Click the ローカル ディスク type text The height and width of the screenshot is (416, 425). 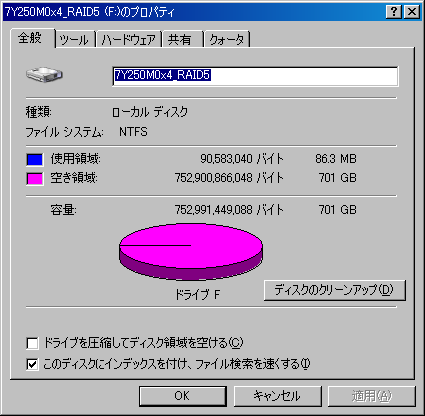[150, 112]
